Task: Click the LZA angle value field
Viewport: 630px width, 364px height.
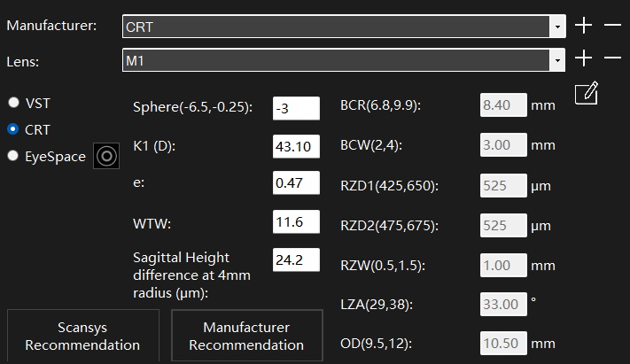Action: (x=503, y=305)
